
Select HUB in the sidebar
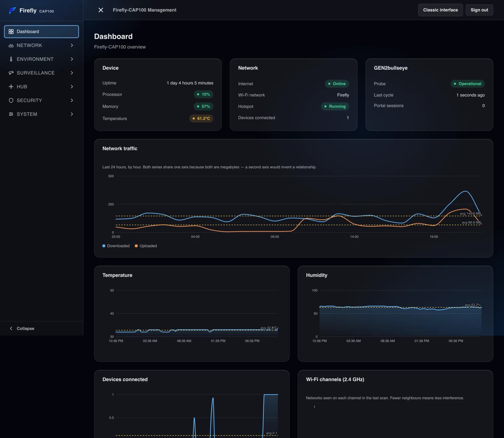[x=41, y=87]
